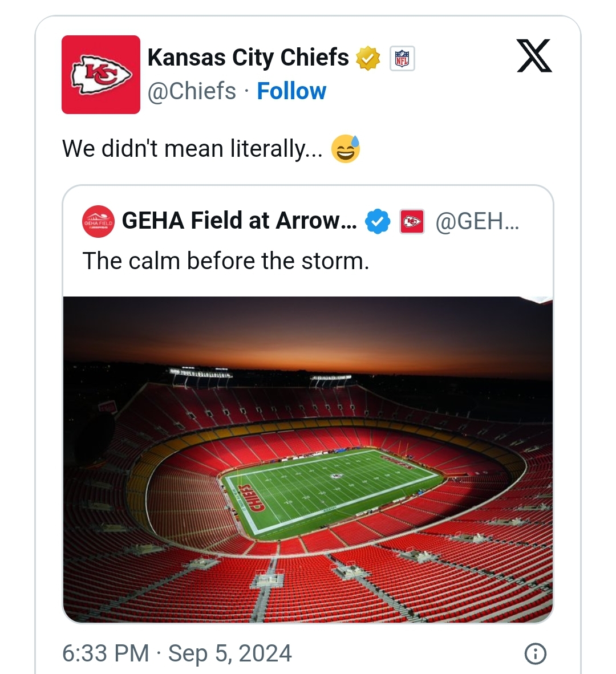Click the Kansas City Chiefs display name
This screenshot has height=674, width=616.
click(x=248, y=58)
